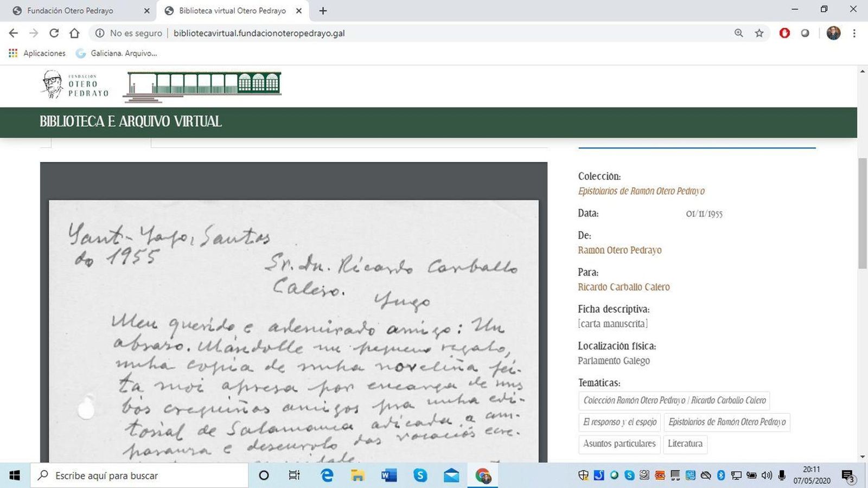Open Microsoft Word from the taskbar
The height and width of the screenshot is (488, 868).
point(388,476)
